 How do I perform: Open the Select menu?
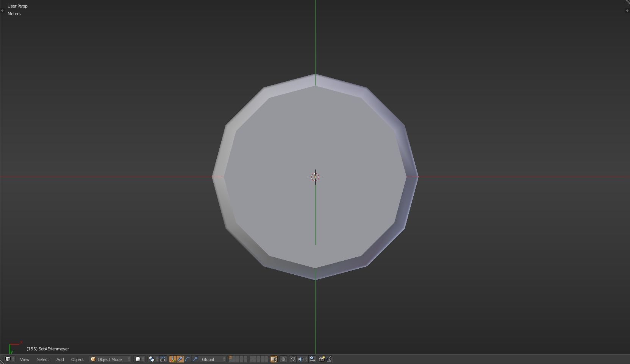43,359
